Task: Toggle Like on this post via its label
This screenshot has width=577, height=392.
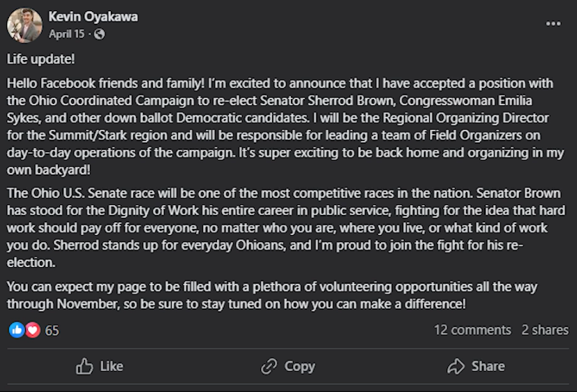Action: [x=112, y=366]
